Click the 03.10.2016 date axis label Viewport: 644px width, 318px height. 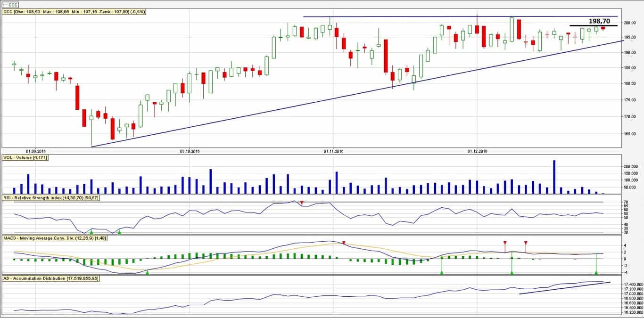[190, 151]
